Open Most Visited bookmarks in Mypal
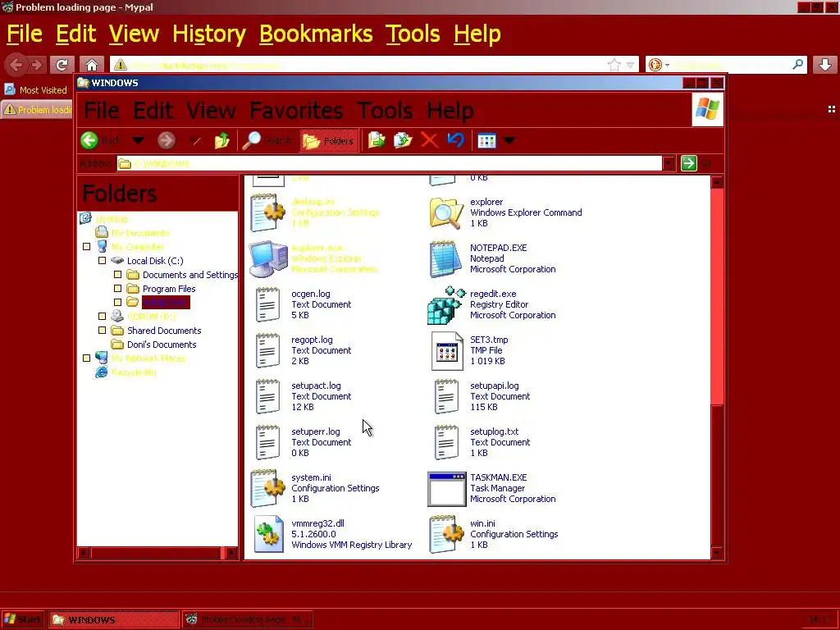Viewport: 840px width, 630px height. 36,90
